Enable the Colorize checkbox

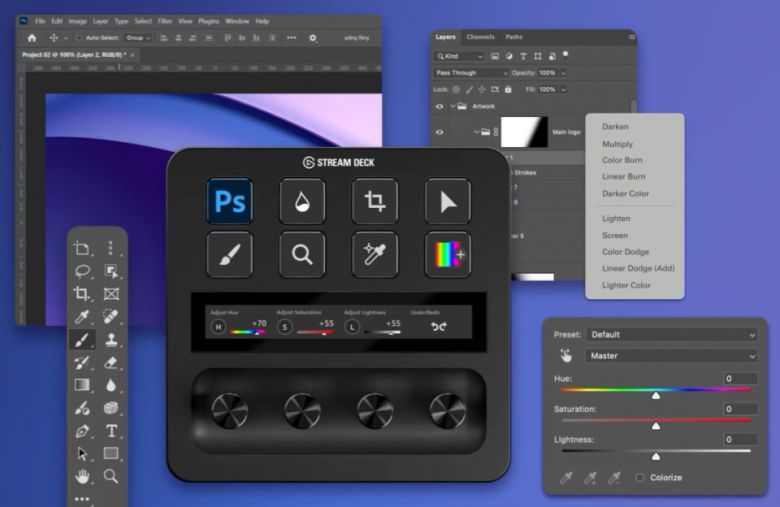[640, 478]
